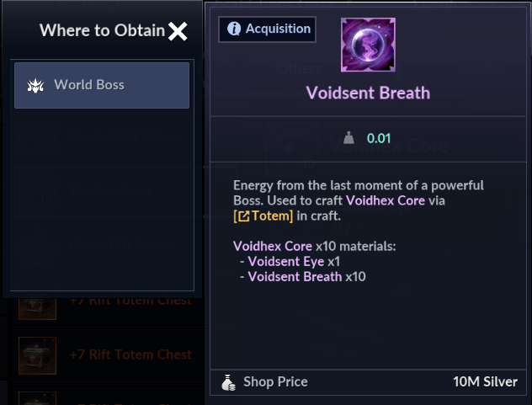Select the World Boss source entry
This screenshot has height=405, width=532.
(102, 85)
